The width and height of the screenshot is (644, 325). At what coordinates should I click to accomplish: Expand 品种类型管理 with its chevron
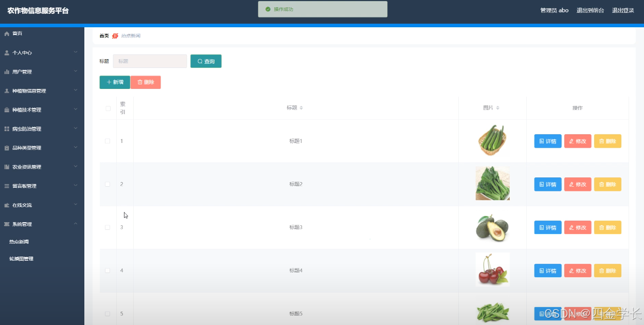76,148
